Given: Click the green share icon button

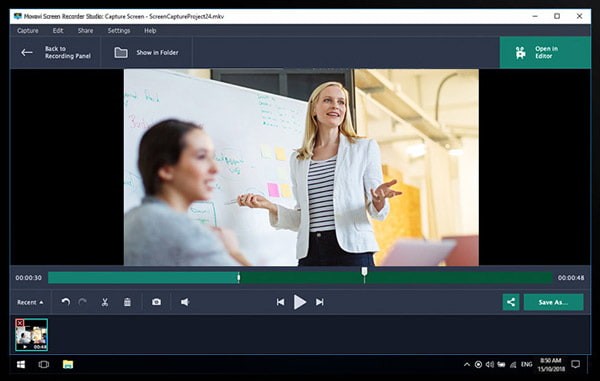Looking at the screenshot, I should [511, 302].
